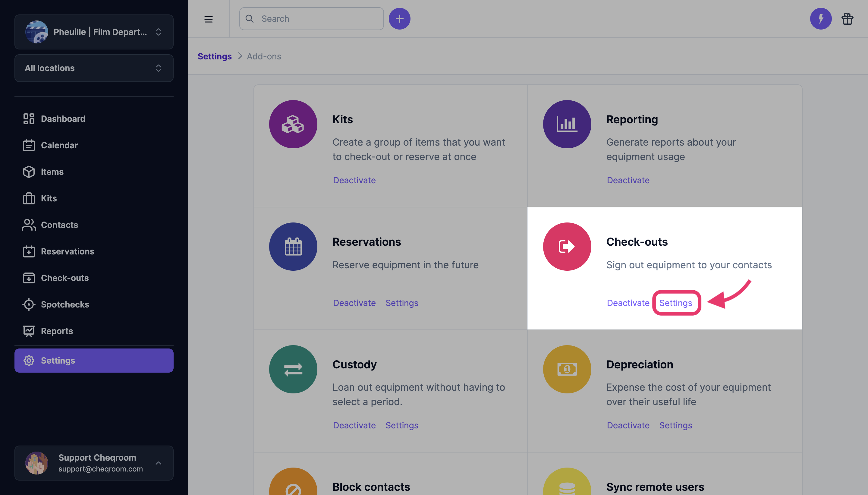Viewport: 868px width, 495px height.
Task: Click the Reporting bar chart icon
Action: click(567, 124)
